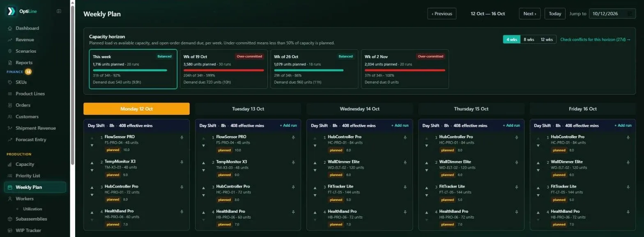Open the calendar picker icon in date field
This screenshot has width=644, height=237.
pyautogui.click(x=630, y=14)
